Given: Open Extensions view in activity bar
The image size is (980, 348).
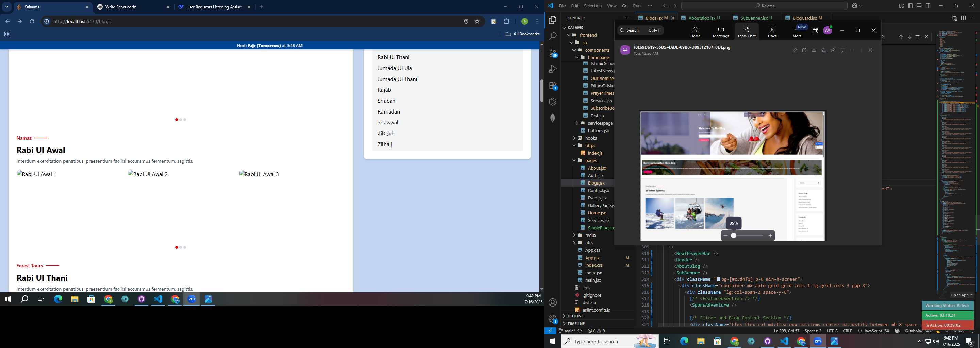Looking at the screenshot, I should (x=552, y=86).
